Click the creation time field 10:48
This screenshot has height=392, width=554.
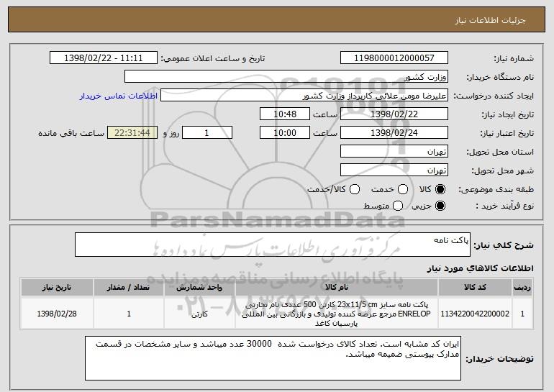tap(285, 114)
